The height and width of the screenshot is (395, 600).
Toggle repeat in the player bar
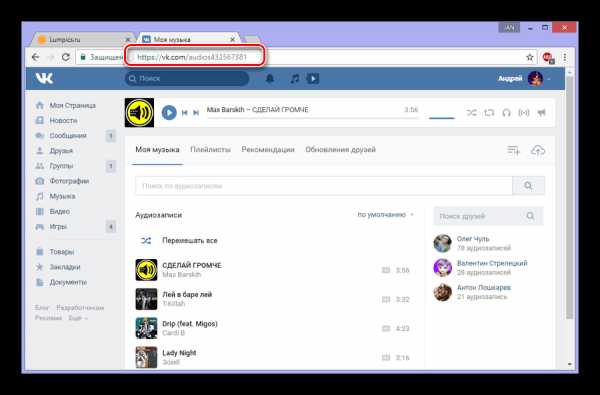coord(489,113)
